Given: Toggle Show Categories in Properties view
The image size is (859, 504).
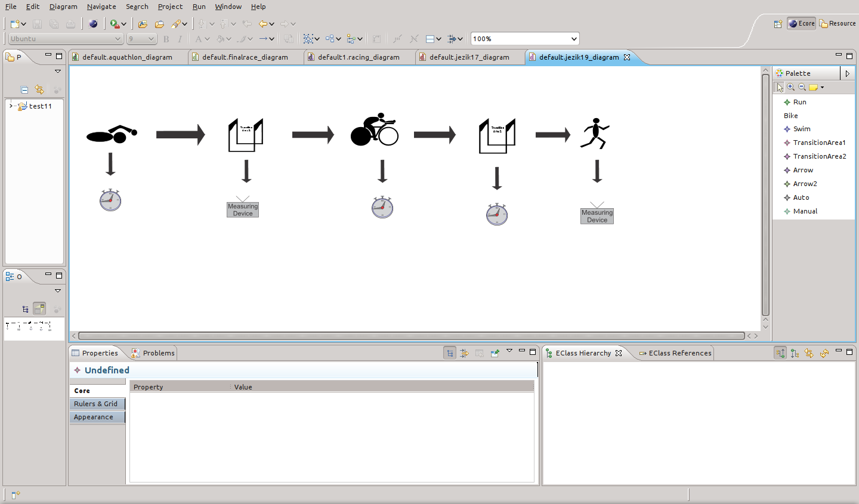Looking at the screenshot, I should pos(450,353).
